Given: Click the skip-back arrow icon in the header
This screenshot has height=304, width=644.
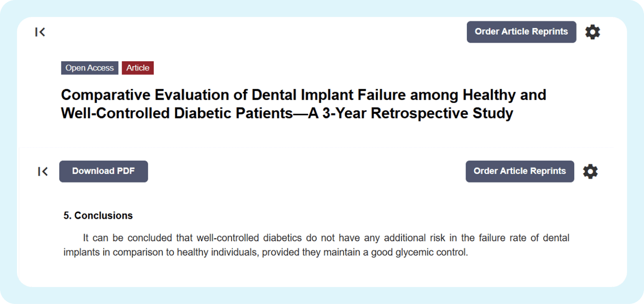Looking at the screenshot, I should pyautogui.click(x=40, y=32).
